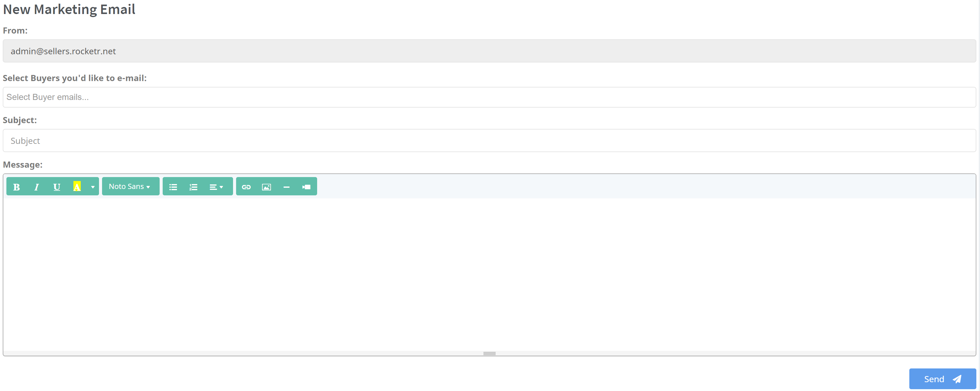The height and width of the screenshot is (391, 980).
Task: Click the Subject: field label
Action: pos(20,120)
